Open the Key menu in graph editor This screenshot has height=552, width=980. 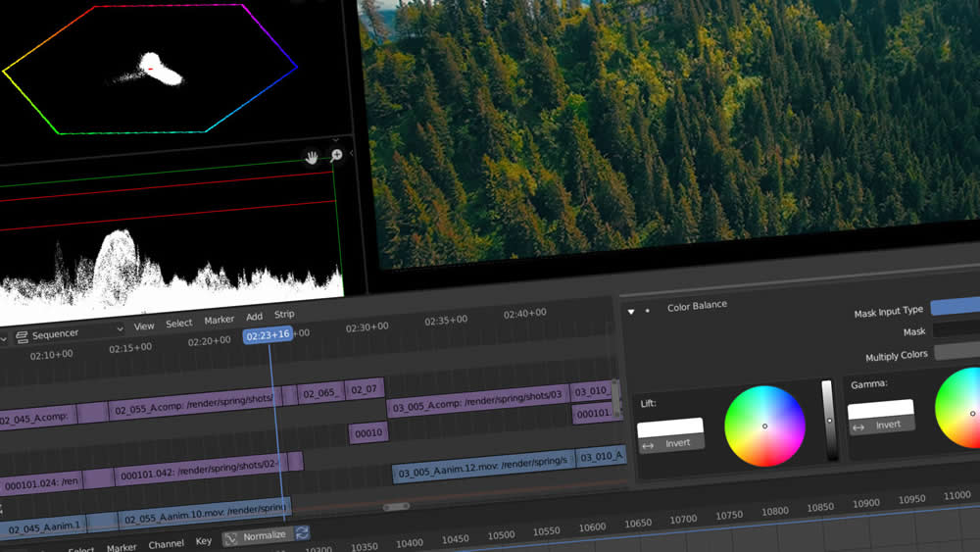tap(203, 541)
